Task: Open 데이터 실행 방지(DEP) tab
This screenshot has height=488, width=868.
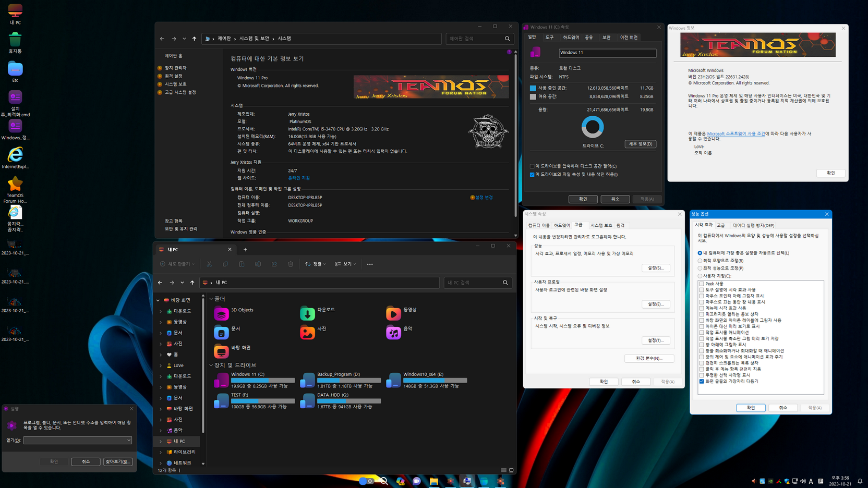Action: click(x=754, y=225)
